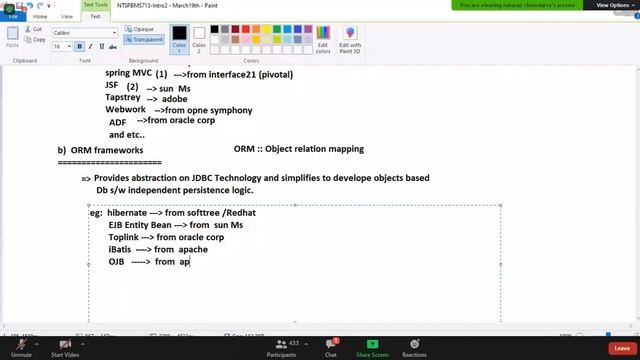This screenshot has height=360, width=640.
Task: Select Opaque background option
Action: (140, 29)
